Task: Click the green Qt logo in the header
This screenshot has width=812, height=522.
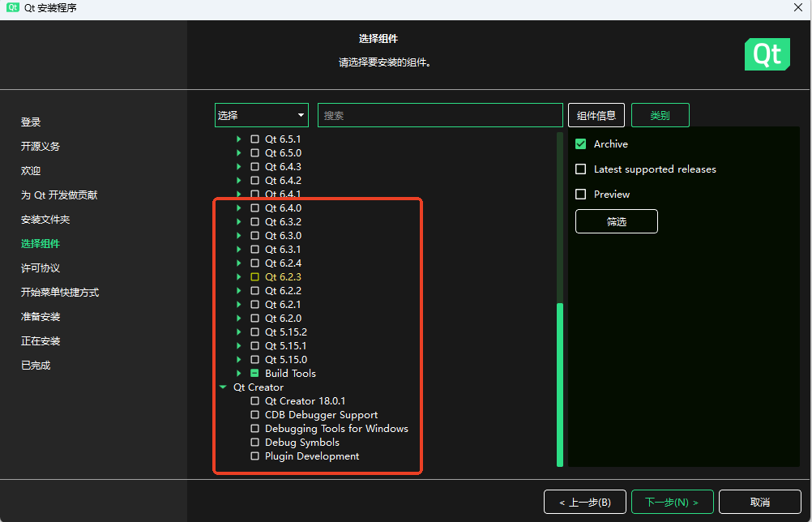Action: point(767,53)
